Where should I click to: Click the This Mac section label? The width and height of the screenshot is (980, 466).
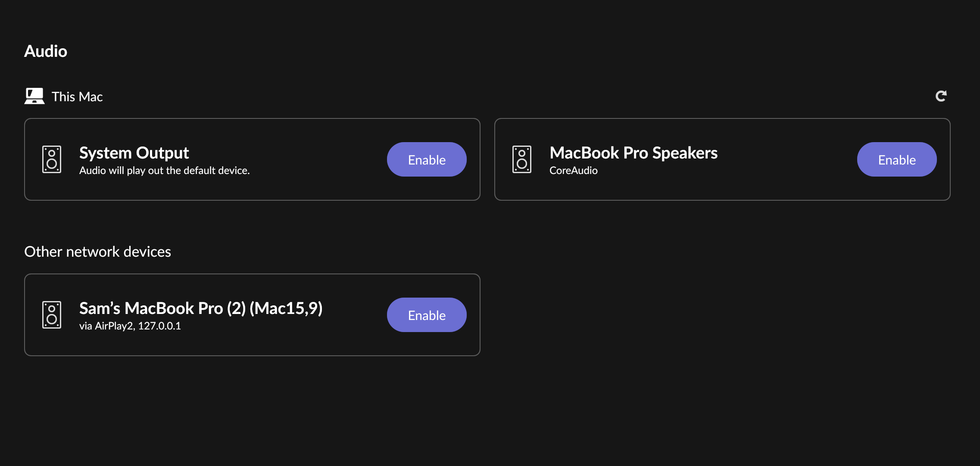(x=77, y=96)
